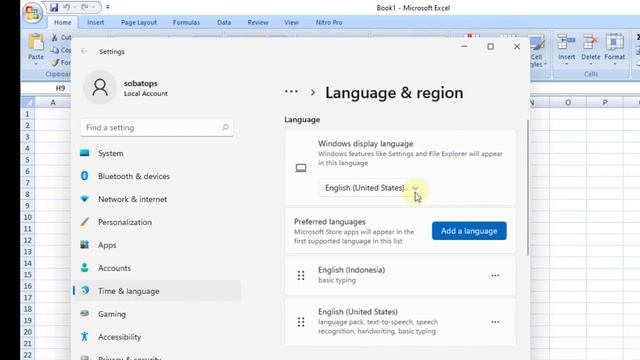Select row 1 header in Excel
The width and height of the screenshot is (640, 360).
27,114
